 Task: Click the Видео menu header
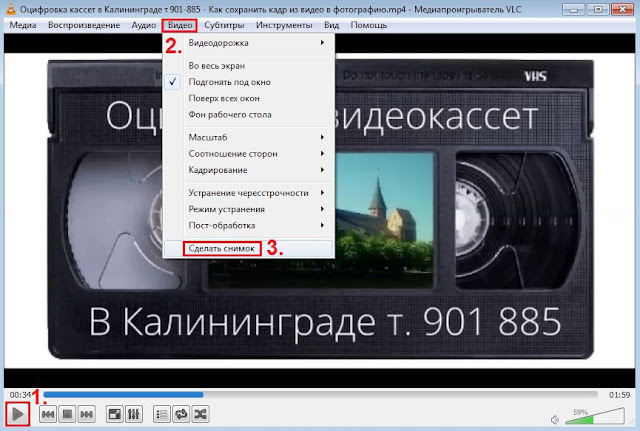(180, 25)
